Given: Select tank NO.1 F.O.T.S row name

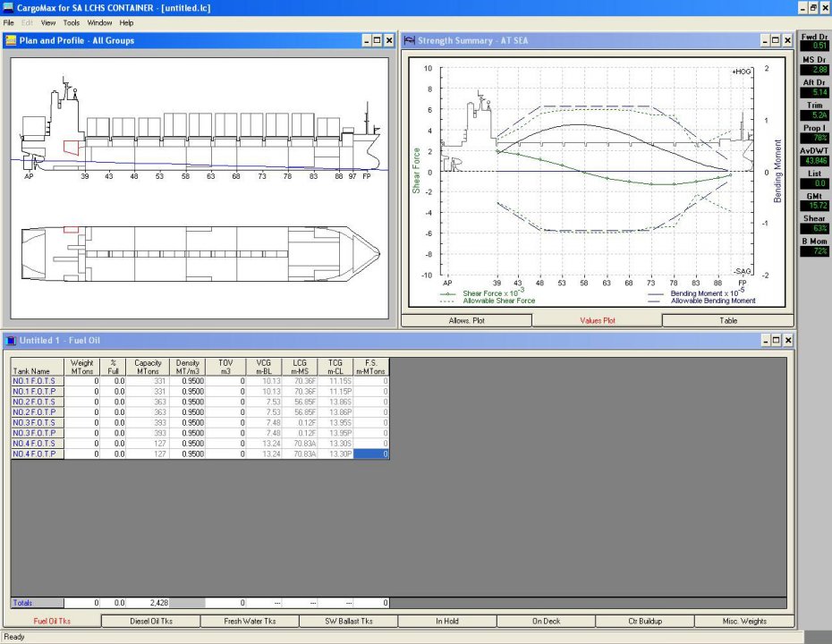Looking at the screenshot, I should click(x=38, y=381).
